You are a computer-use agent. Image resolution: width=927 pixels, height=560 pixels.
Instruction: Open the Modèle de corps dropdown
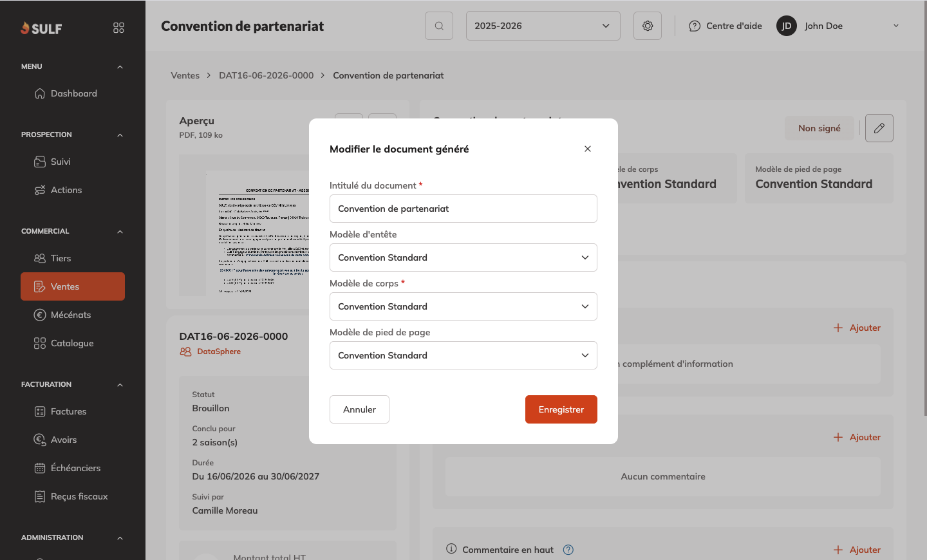pos(464,306)
